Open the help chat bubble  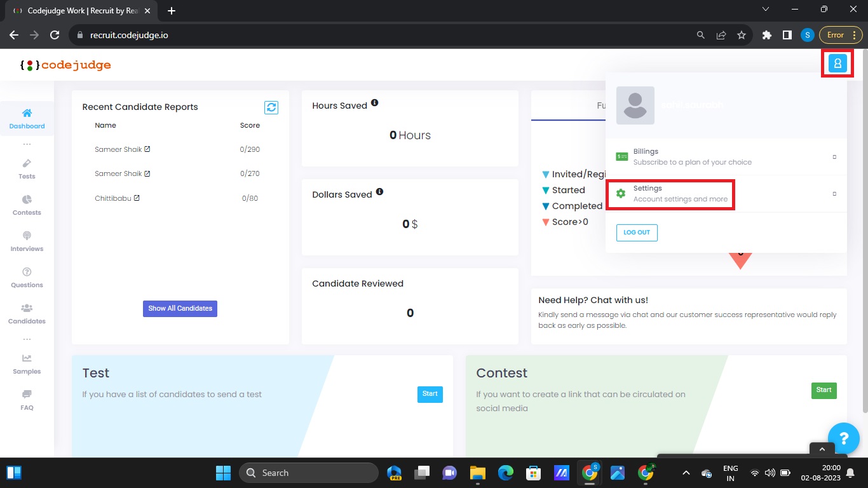point(844,438)
